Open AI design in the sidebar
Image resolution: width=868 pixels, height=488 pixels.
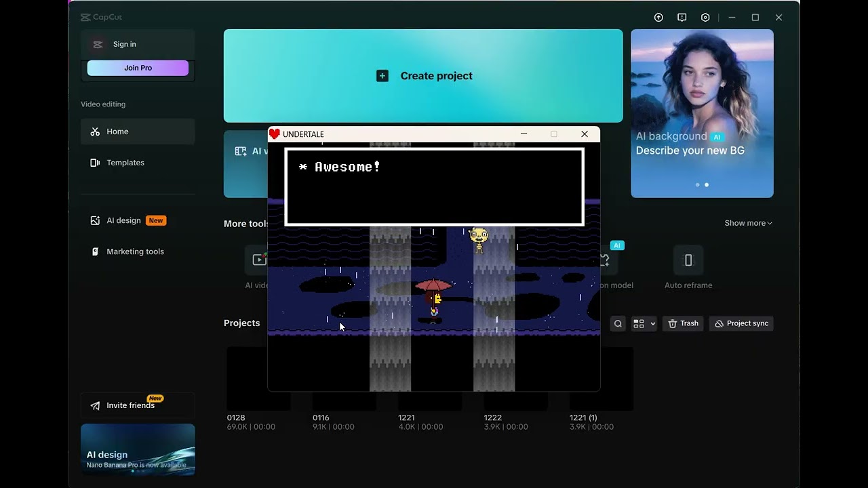[x=138, y=220]
